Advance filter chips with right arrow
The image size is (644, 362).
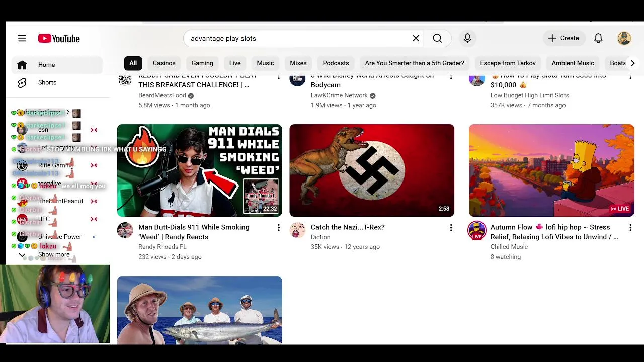632,63
